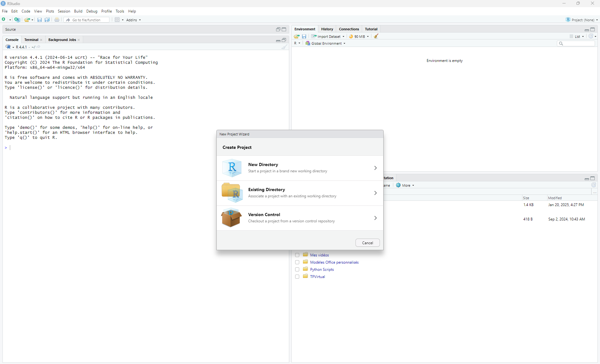Click the broom icon to clear environment objects
The width and height of the screenshot is (600, 364).
click(x=376, y=36)
